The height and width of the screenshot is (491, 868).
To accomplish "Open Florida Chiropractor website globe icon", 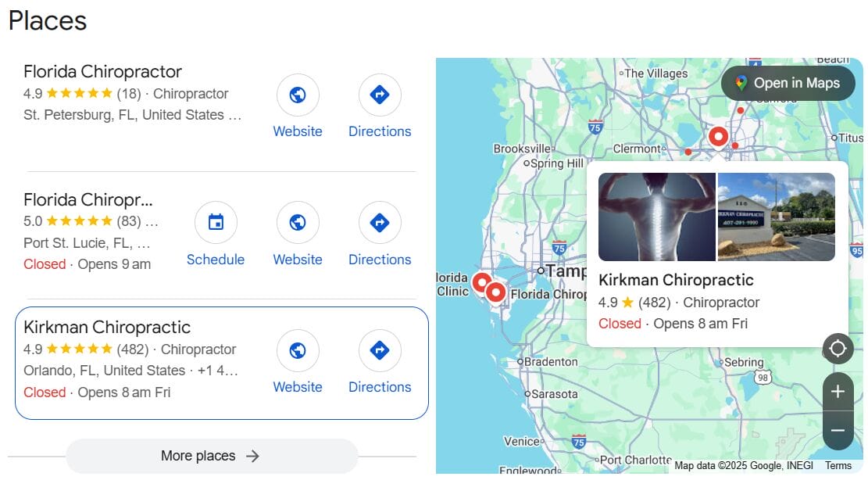I will tap(298, 95).
